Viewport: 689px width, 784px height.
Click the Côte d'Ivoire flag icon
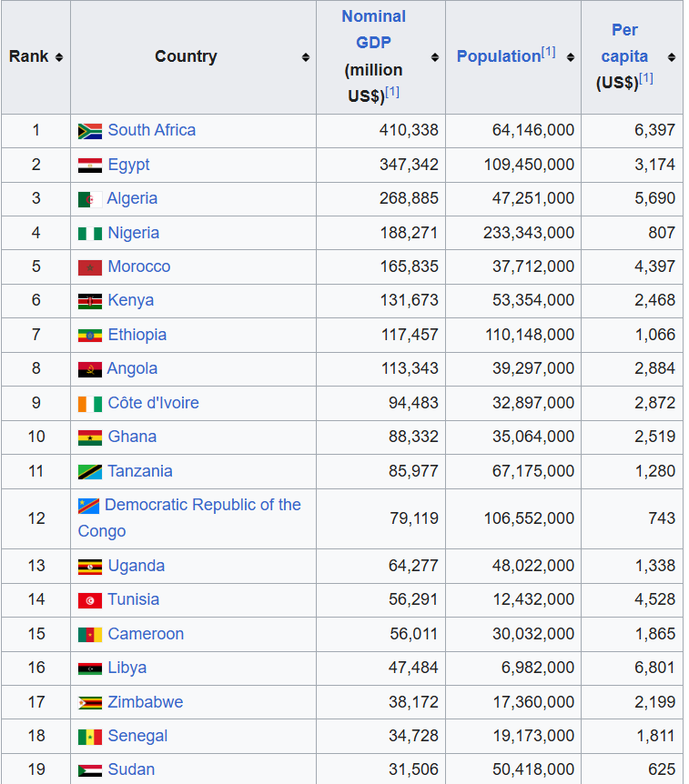pos(90,404)
